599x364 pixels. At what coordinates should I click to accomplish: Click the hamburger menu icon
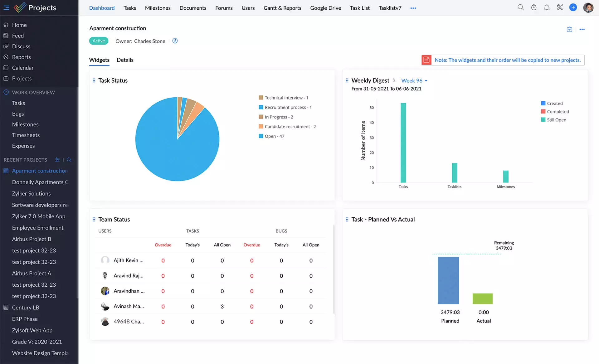[x=6, y=7]
